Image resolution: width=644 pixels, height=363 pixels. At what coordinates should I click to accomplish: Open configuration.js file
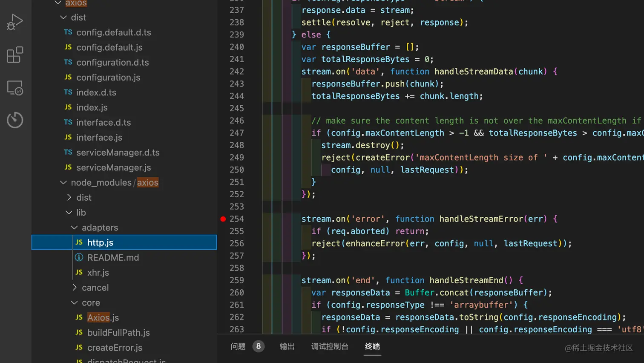pos(108,78)
